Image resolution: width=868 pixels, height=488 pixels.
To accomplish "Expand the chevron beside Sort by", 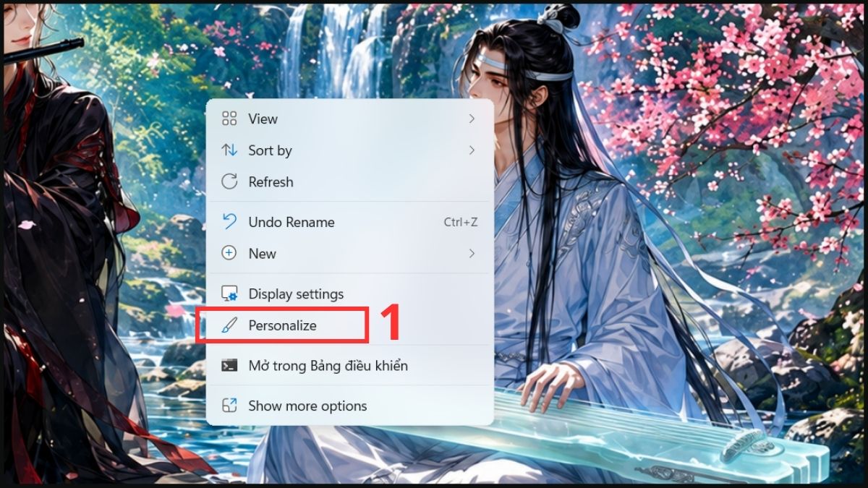I will point(472,150).
